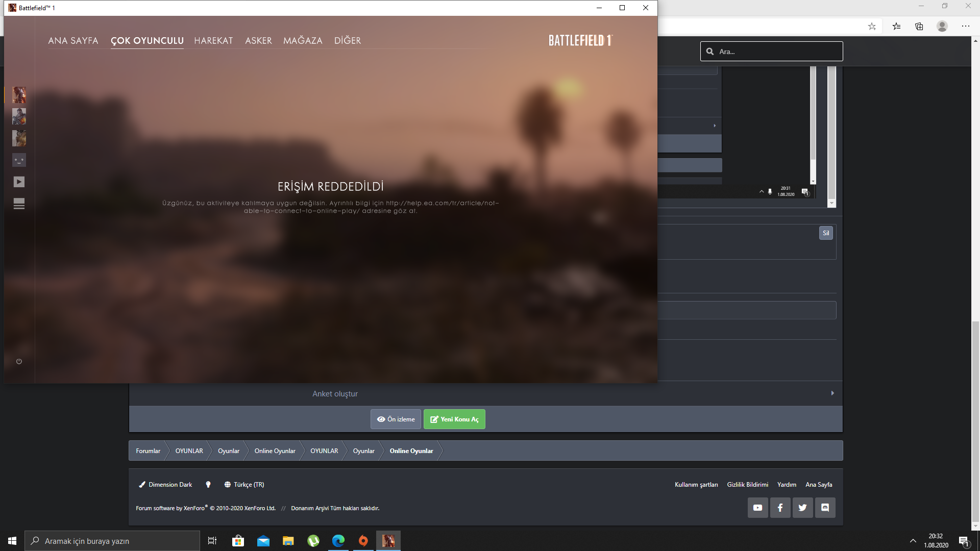The image size is (980, 551).
Task: Open the ÇOK OYUNCULU tab
Action: tap(147, 41)
